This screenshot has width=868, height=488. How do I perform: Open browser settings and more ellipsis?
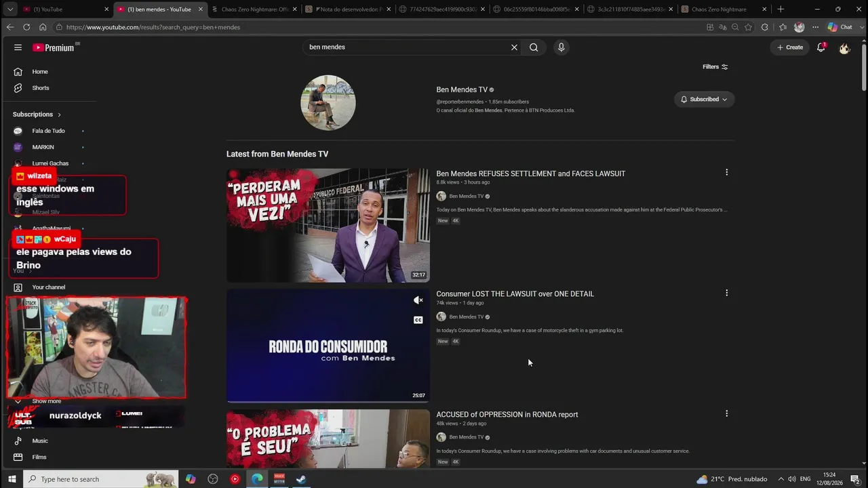coord(815,27)
